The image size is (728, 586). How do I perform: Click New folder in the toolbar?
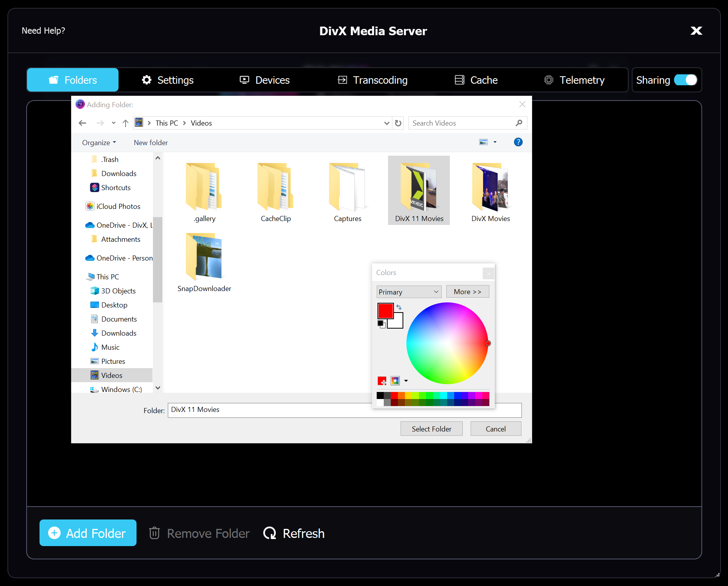(x=151, y=142)
